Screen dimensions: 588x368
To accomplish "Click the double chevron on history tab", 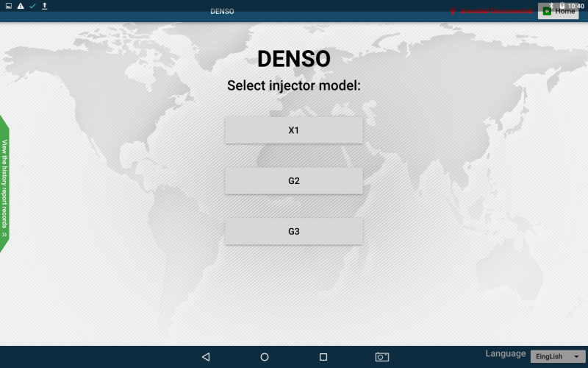I will 4,234.
